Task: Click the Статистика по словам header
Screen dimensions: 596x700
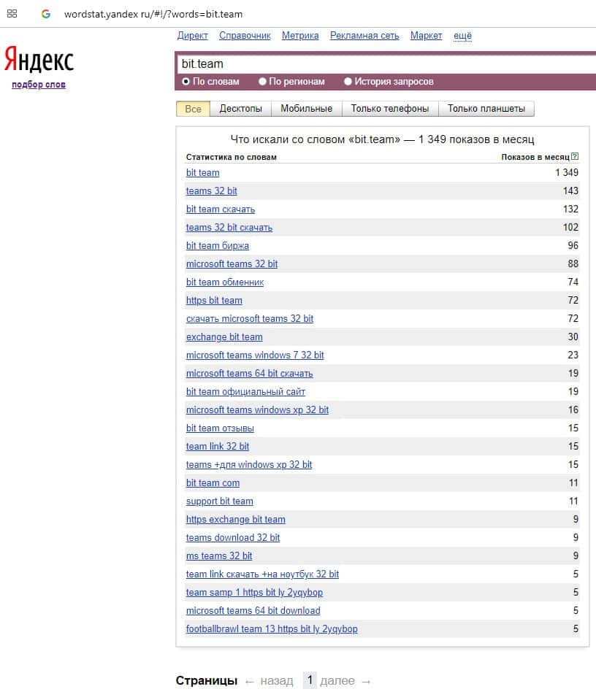Action: point(232,157)
